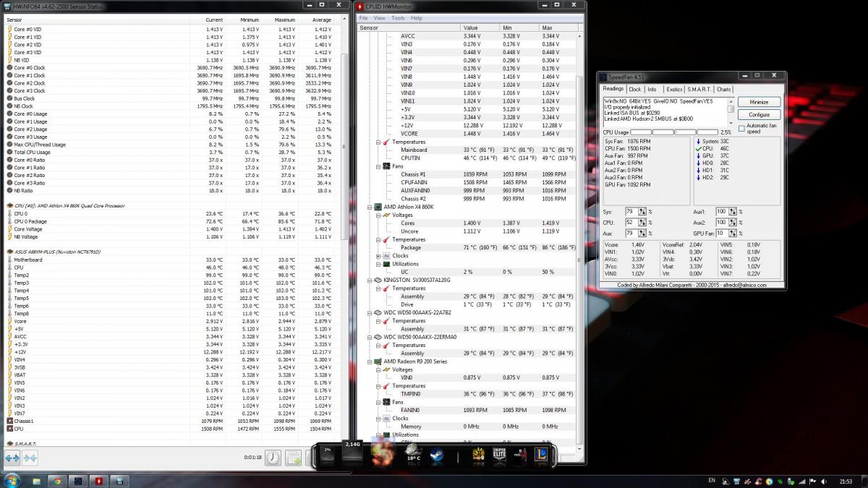The height and width of the screenshot is (488, 868).
Task: Click the Minimize button in SpeedFan
Action: pos(759,103)
